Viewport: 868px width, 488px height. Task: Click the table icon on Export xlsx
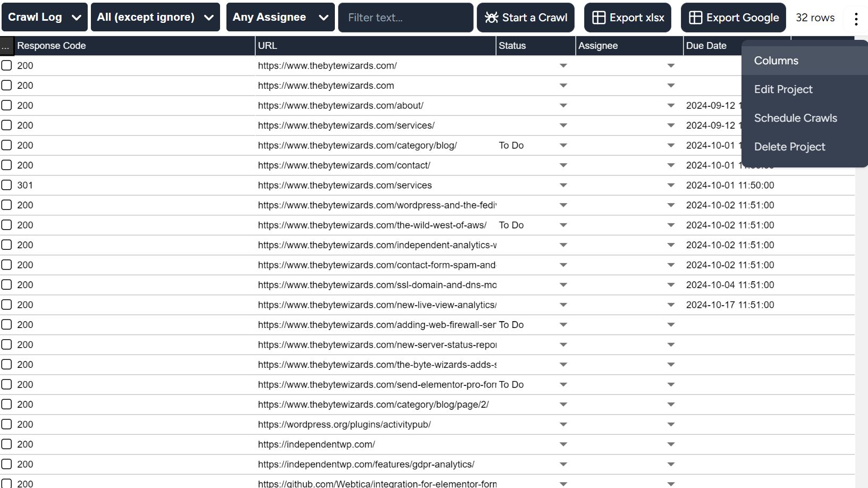click(599, 18)
